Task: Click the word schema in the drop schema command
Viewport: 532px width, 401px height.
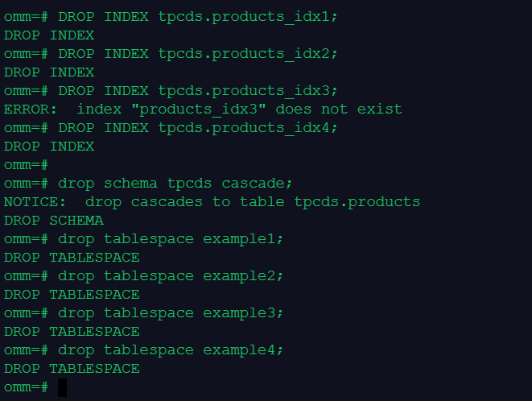Action: (x=126, y=183)
